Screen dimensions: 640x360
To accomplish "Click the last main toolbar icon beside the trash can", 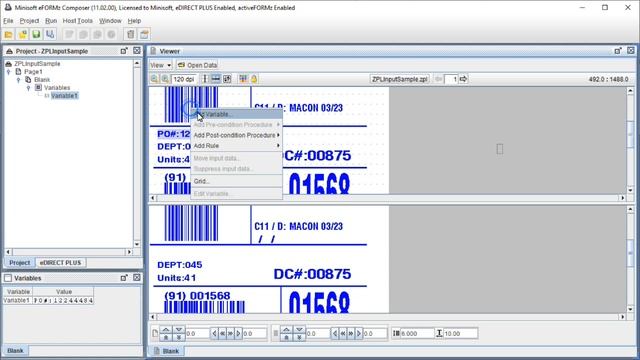I will (x=144, y=35).
